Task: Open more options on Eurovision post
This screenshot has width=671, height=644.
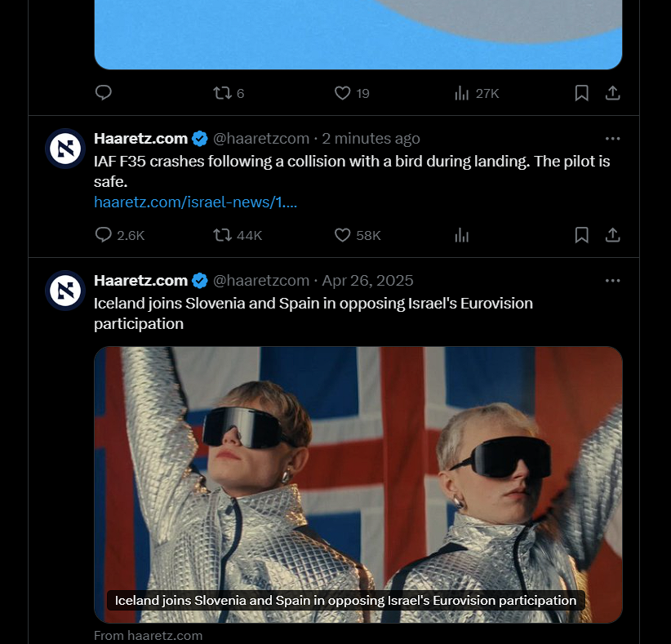Action: click(x=612, y=281)
